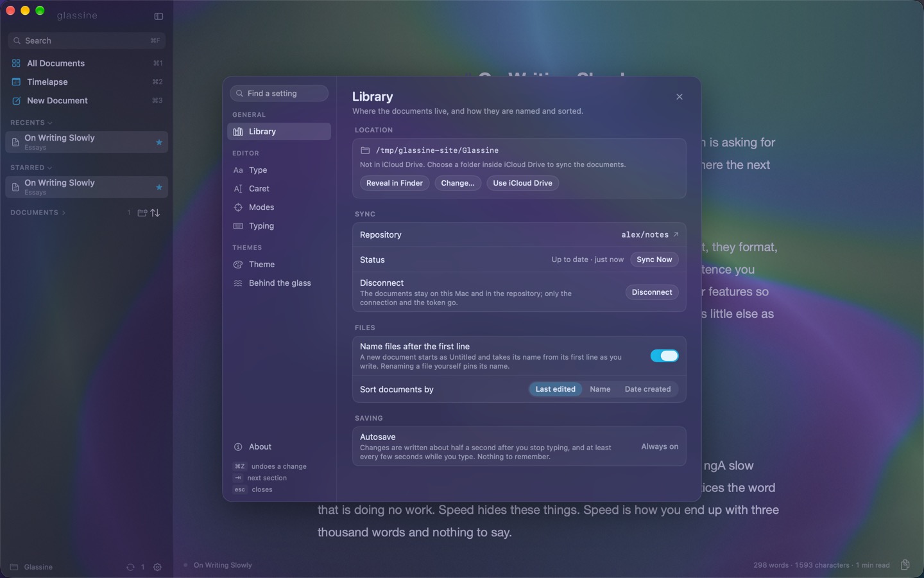This screenshot has height=578, width=924.
Task: Open the On Writing Slowly document in Starred
Action: (87, 187)
